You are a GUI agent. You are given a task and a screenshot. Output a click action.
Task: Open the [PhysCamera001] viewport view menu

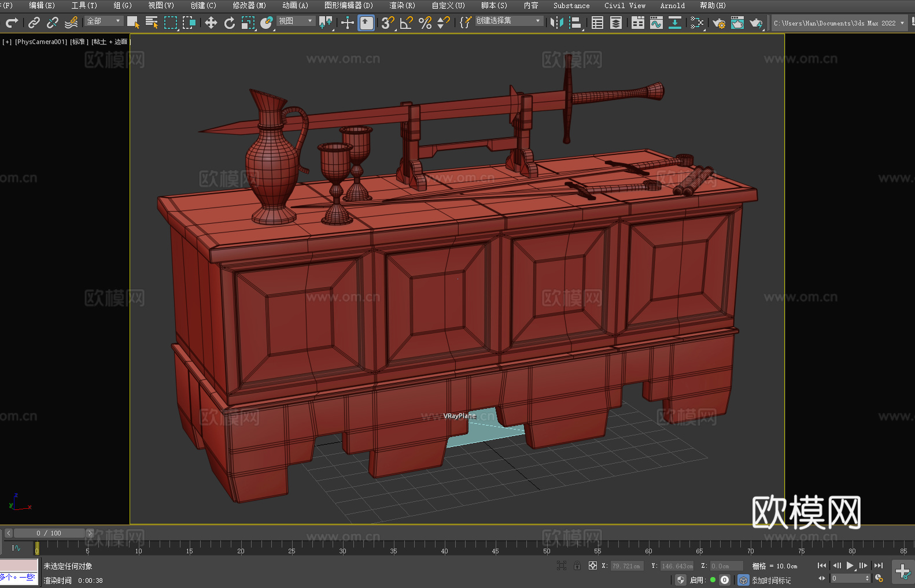[41, 42]
